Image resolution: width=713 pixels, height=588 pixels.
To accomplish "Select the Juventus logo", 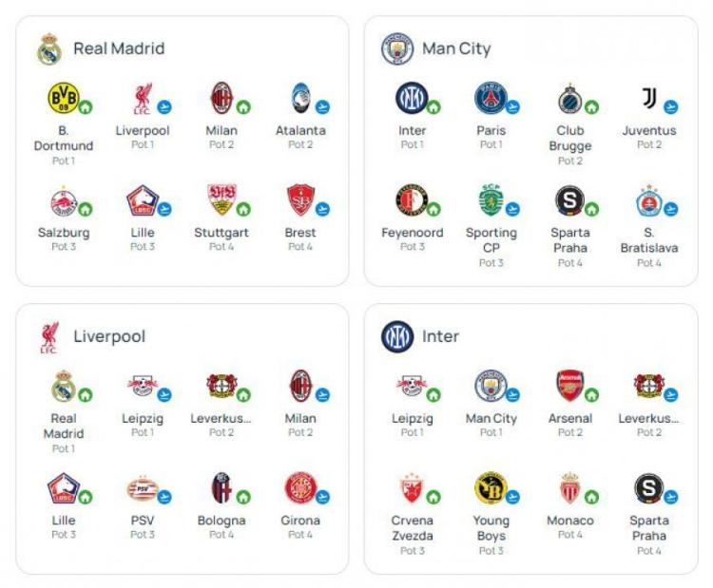I will pyautogui.click(x=649, y=97).
